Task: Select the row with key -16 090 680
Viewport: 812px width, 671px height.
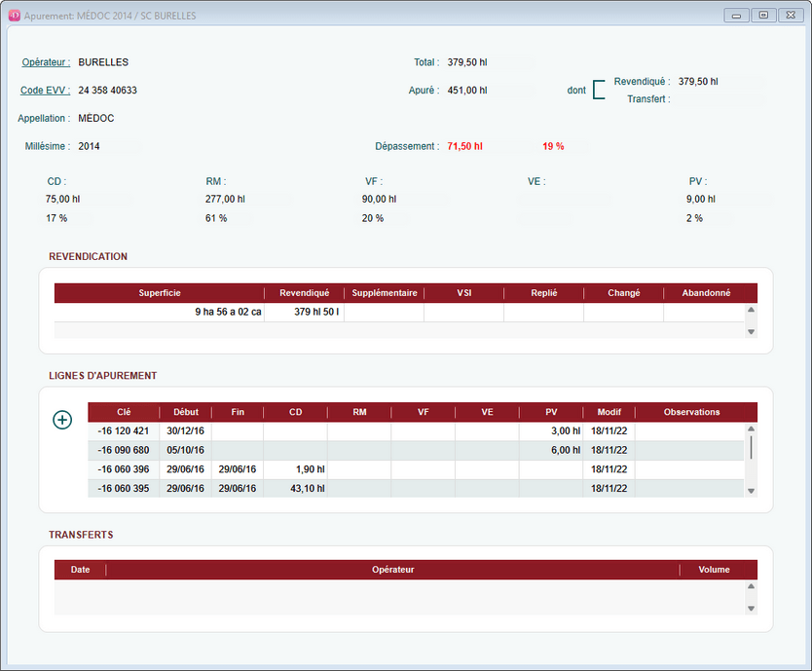Action: (x=124, y=450)
